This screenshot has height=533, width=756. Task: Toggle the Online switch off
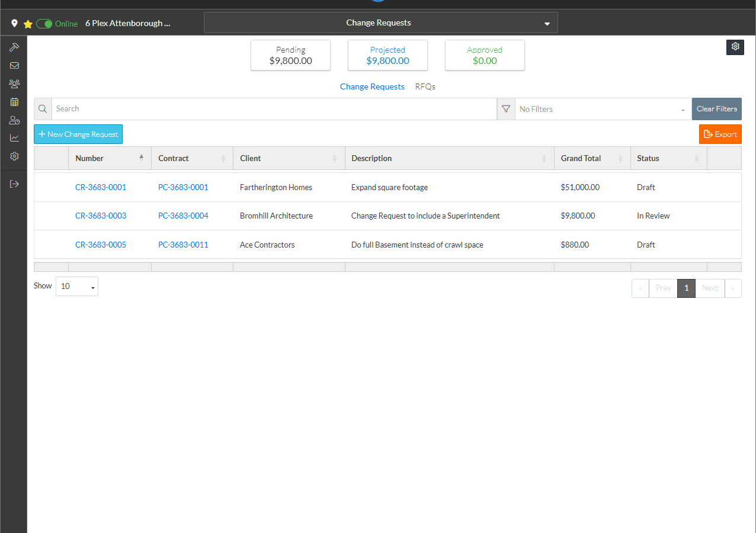[44, 24]
